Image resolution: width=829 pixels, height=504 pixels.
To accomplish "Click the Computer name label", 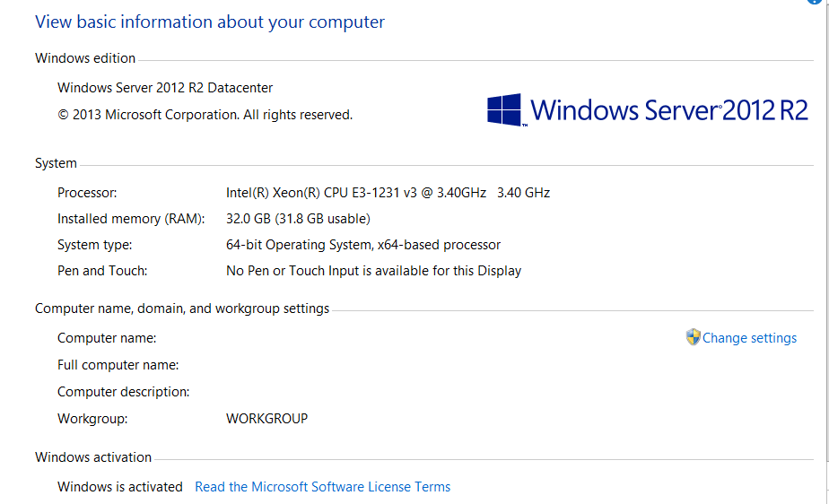I will (107, 338).
